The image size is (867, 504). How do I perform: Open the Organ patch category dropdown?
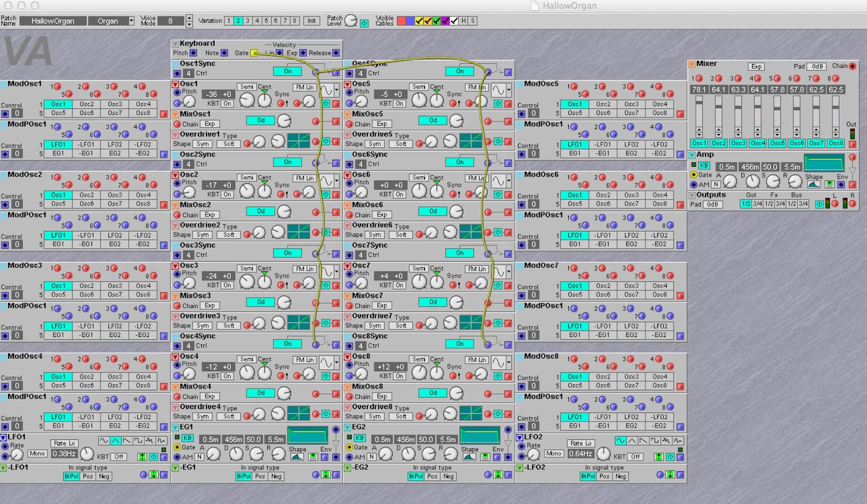coord(131,21)
